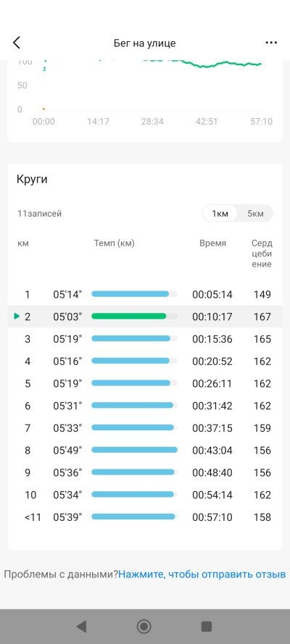Image resolution: width=290 pixels, height=644 pixels.
Task: Select lap 1 row with pace 05'14"
Action: click(144, 294)
